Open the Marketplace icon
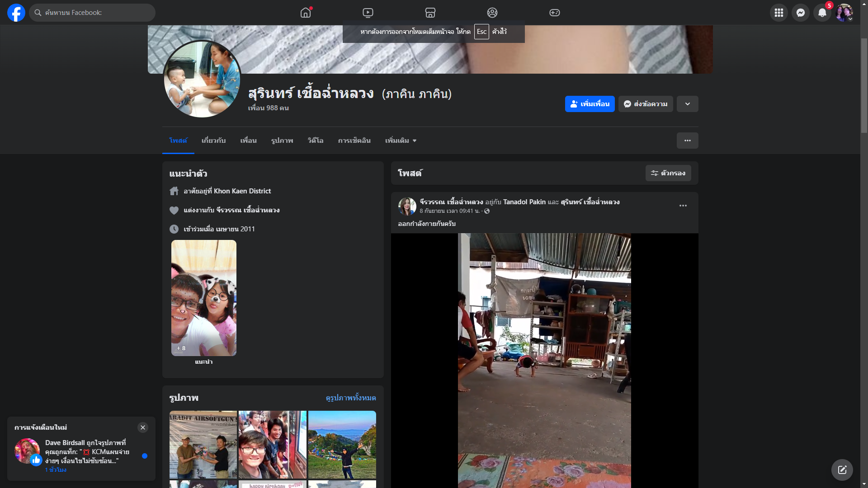This screenshot has height=488, width=868. tap(430, 13)
